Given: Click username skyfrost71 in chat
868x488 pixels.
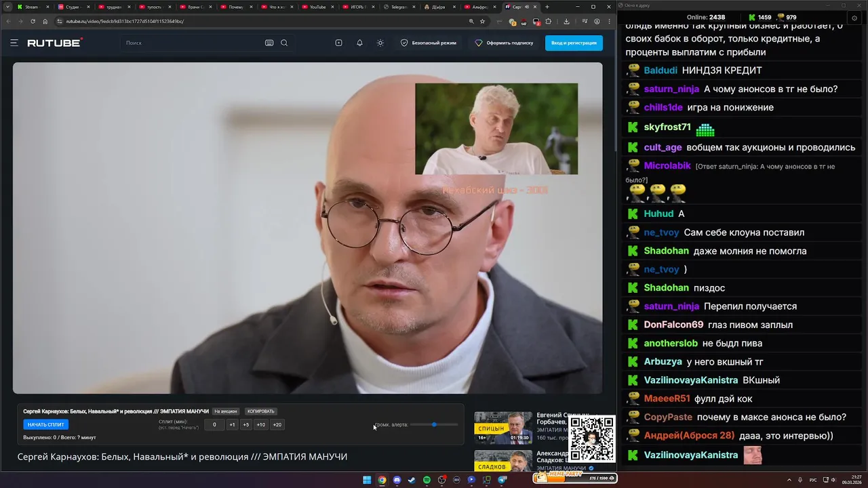Looking at the screenshot, I should click(x=667, y=127).
